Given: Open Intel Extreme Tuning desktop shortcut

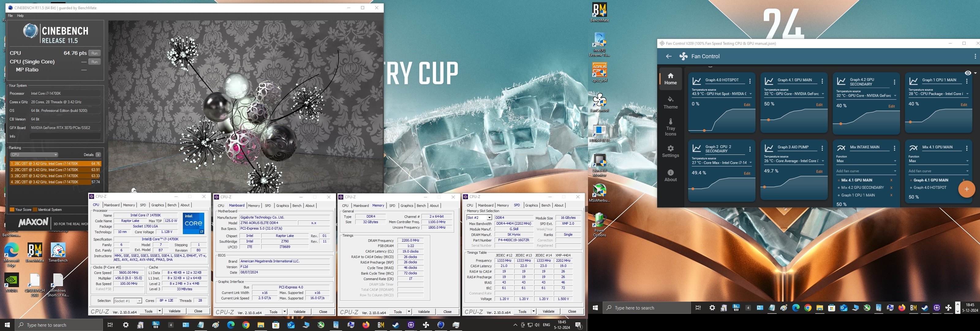Looking at the screenshot, I should 599,44.
